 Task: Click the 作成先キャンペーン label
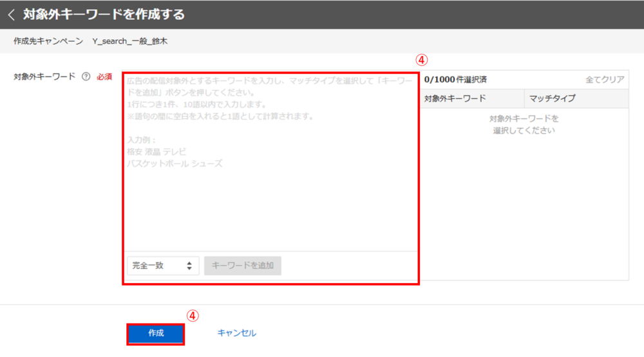coord(48,41)
